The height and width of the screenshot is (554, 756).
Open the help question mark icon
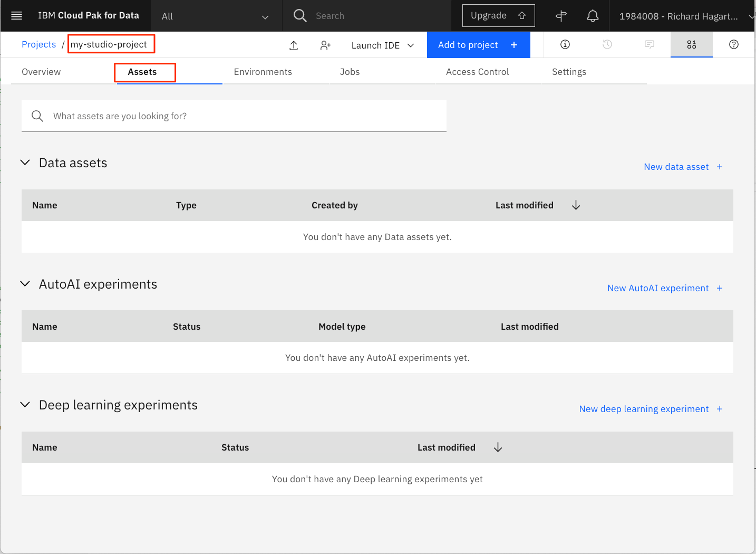(x=734, y=44)
